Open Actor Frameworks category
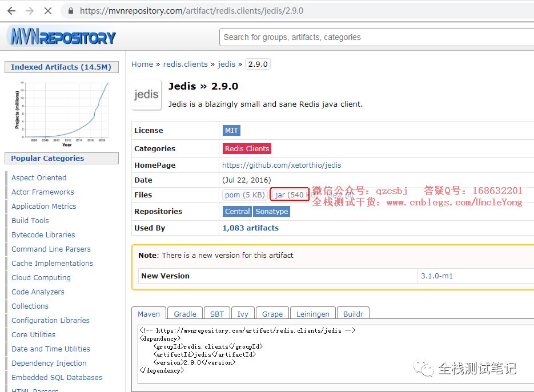Screen dimensions: 534x392 pos(43,192)
